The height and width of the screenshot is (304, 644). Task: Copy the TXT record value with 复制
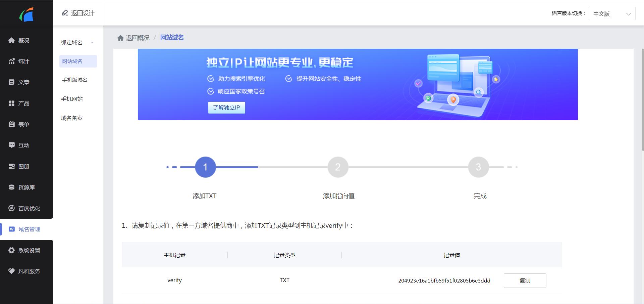coord(525,280)
